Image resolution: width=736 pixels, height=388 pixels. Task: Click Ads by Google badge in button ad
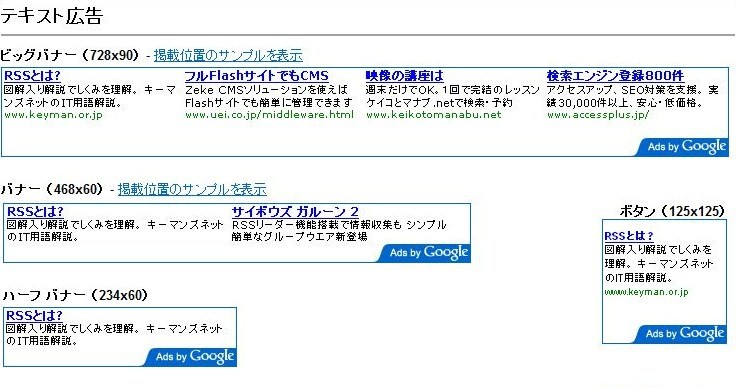(x=680, y=334)
